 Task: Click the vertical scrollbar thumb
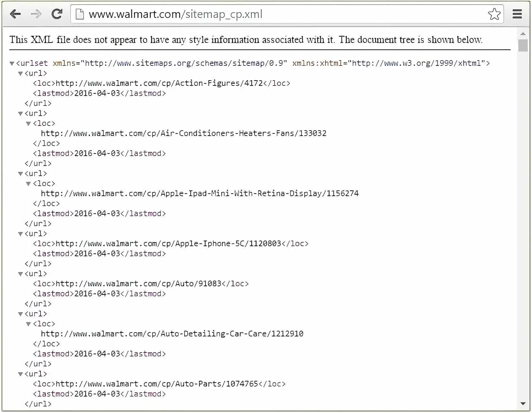[523, 45]
